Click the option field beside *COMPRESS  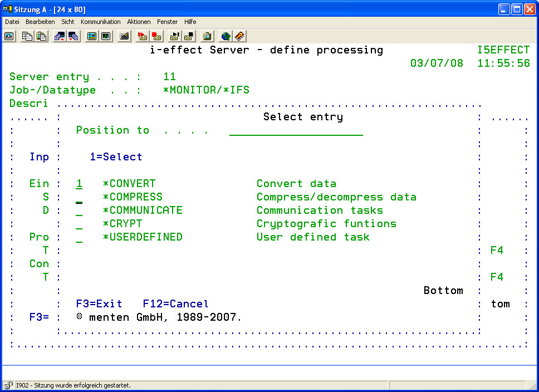(x=79, y=197)
